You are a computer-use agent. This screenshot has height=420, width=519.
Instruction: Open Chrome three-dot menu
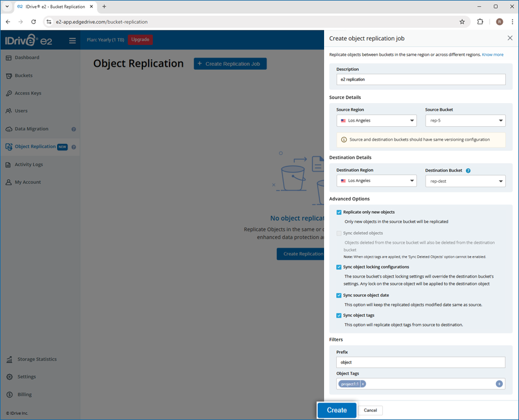pyautogui.click(x=513, y=22)
